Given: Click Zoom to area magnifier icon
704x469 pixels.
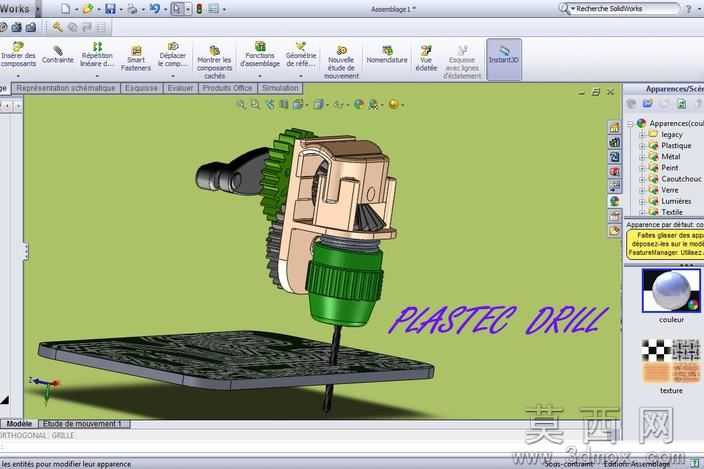Looking at the screenshot, I should pos(255,105).
